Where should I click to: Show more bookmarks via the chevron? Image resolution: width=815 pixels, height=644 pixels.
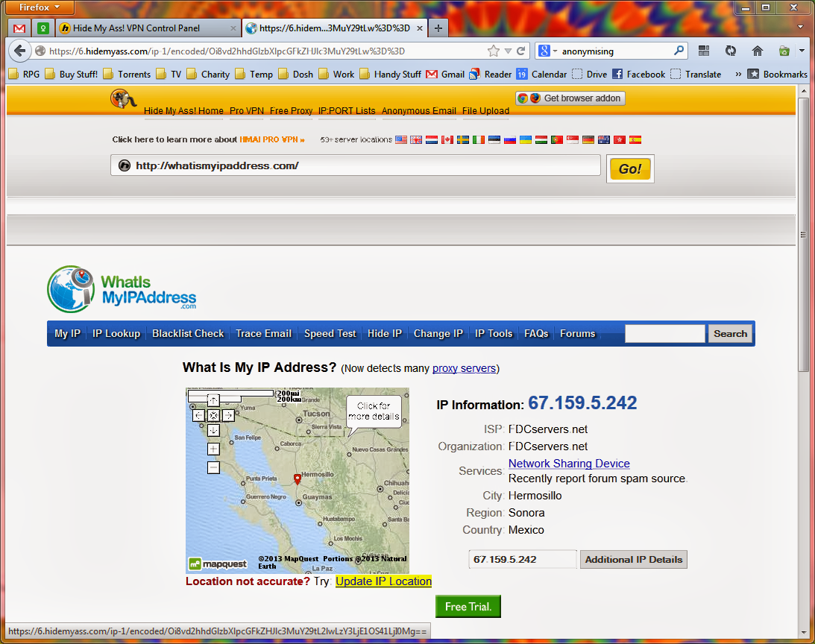pos(738,75)
